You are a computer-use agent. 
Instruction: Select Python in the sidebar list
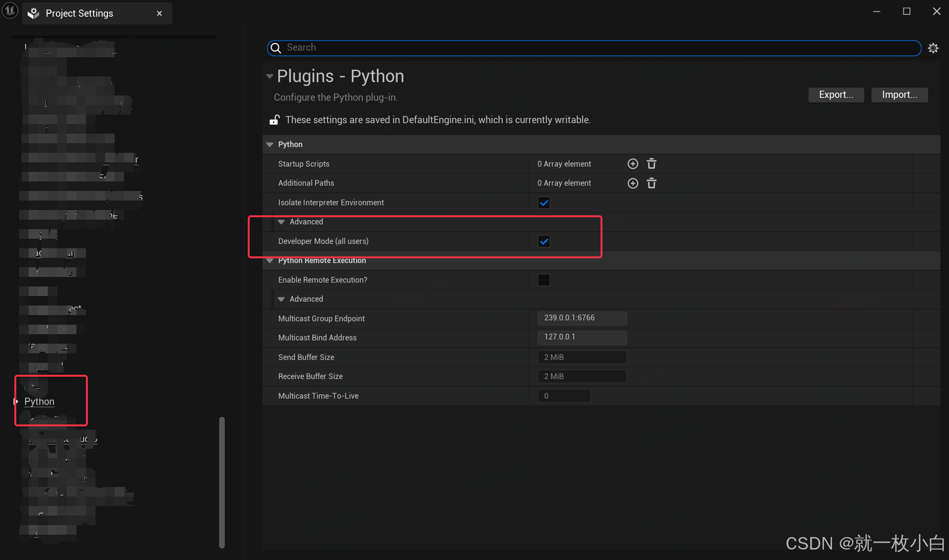point(39,402)
